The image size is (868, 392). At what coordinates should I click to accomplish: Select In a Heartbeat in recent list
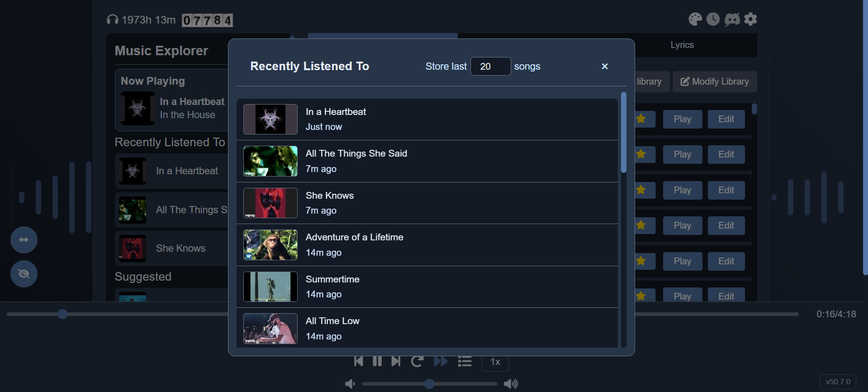[427, 120]
